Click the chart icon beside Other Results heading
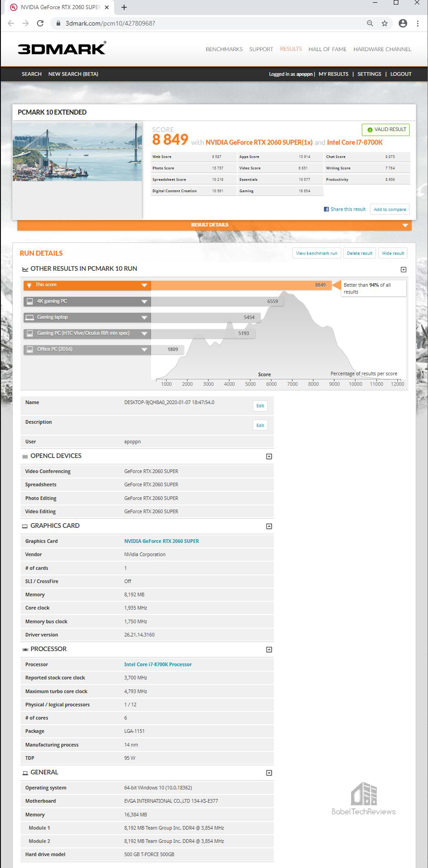 (x=25, y=269)
